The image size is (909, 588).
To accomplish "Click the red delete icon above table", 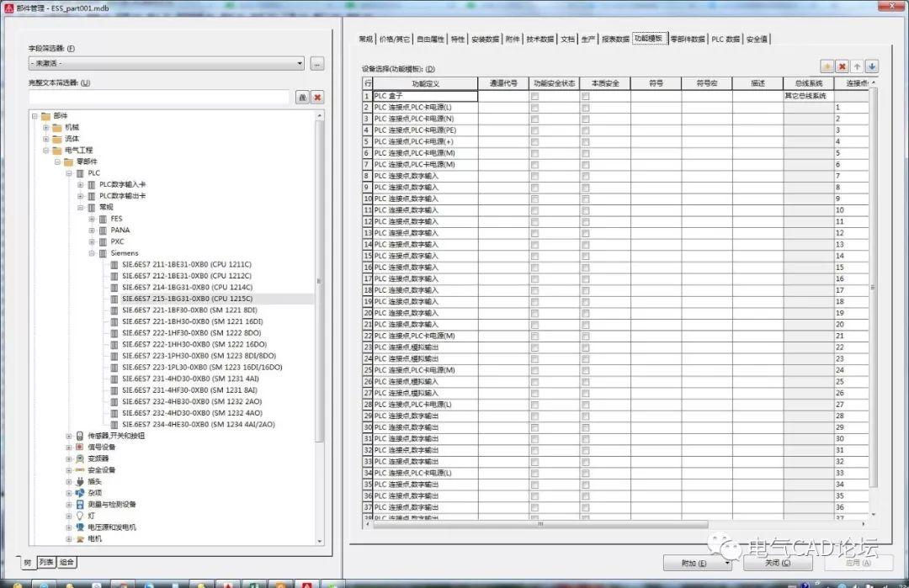I will [x=843, y=66].
